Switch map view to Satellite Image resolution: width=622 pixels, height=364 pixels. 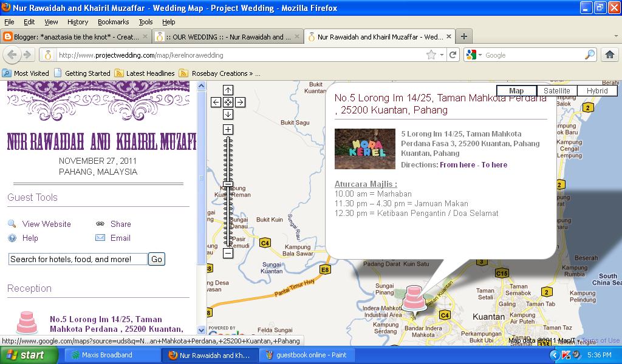click(x=557, y=90)
